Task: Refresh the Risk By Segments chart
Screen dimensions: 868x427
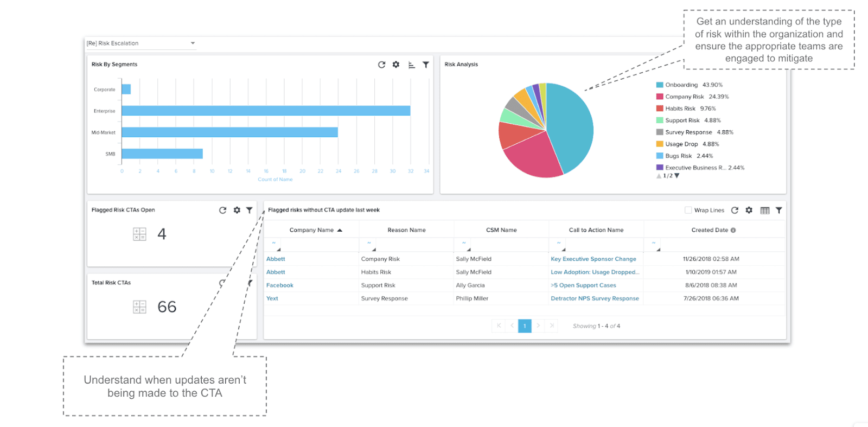Action: tap(381, 65)
